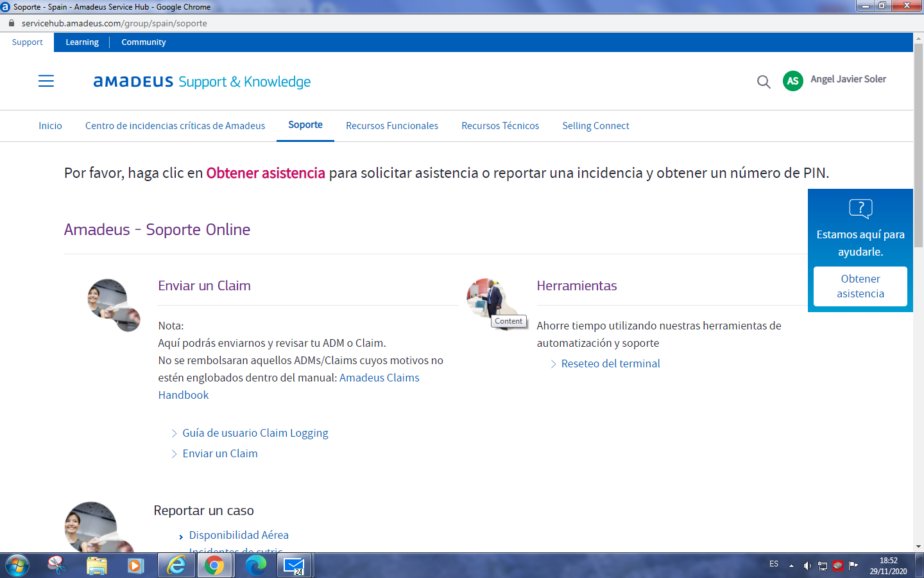Open File Explorer from the taskbar
Screen dimensions: 924x578
point(97,566)
